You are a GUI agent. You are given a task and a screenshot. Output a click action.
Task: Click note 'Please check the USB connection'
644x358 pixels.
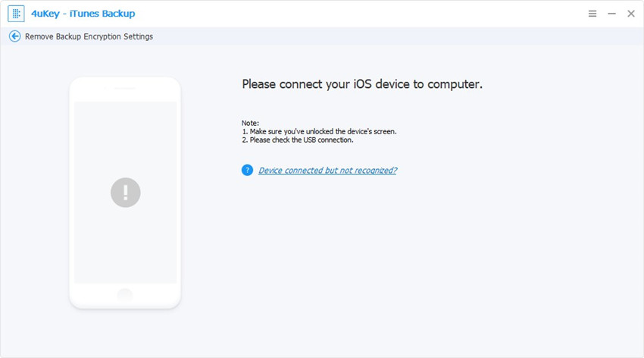297,140
